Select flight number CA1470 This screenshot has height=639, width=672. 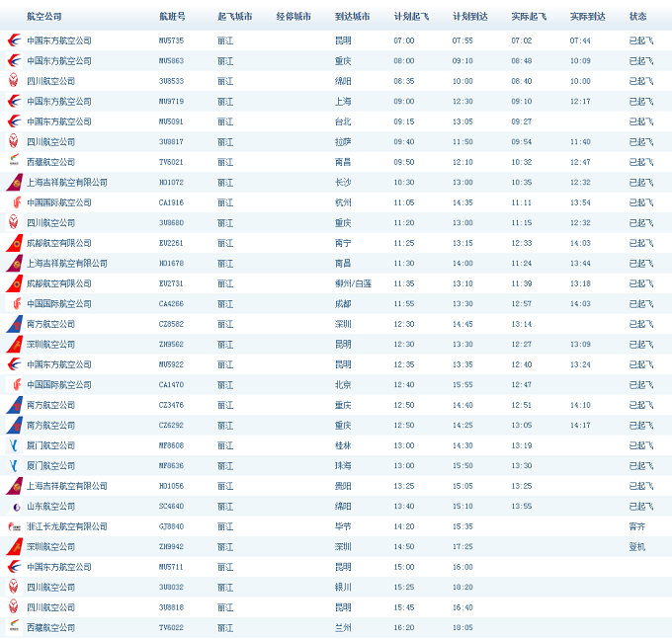point(171,385)
